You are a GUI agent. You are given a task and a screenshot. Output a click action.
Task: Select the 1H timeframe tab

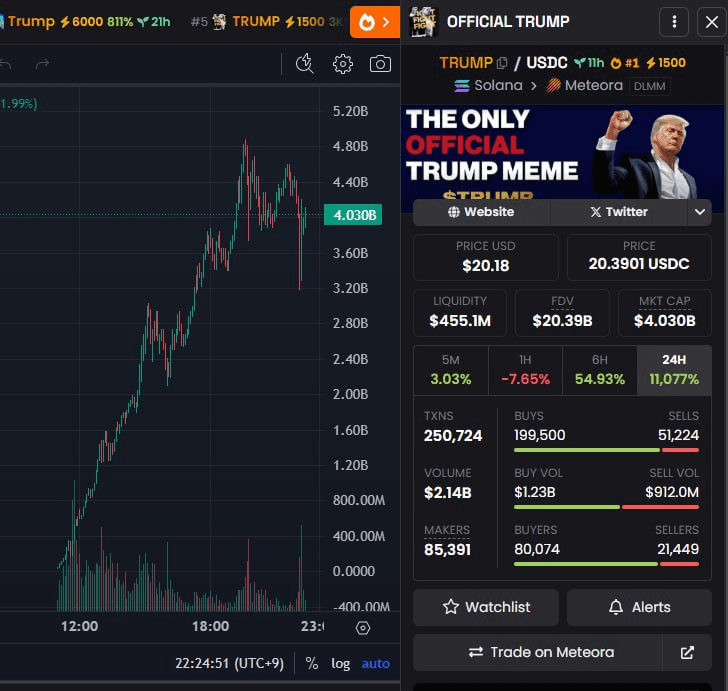(x=525, y=370)
